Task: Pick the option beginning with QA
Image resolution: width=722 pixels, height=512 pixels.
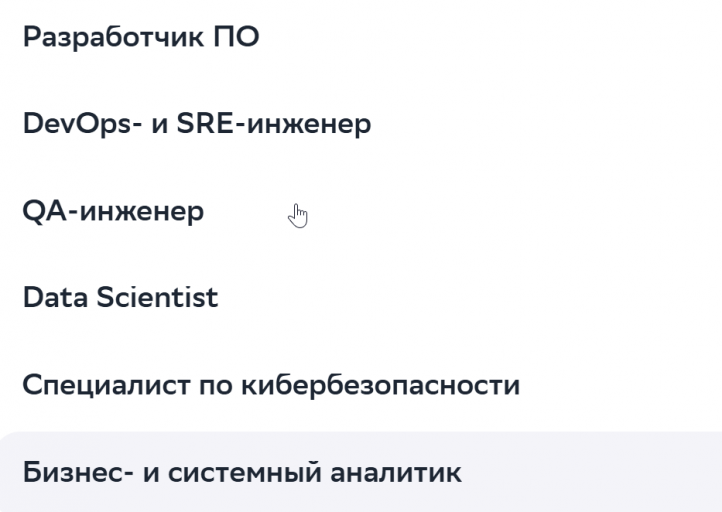Action: (361, 211)
